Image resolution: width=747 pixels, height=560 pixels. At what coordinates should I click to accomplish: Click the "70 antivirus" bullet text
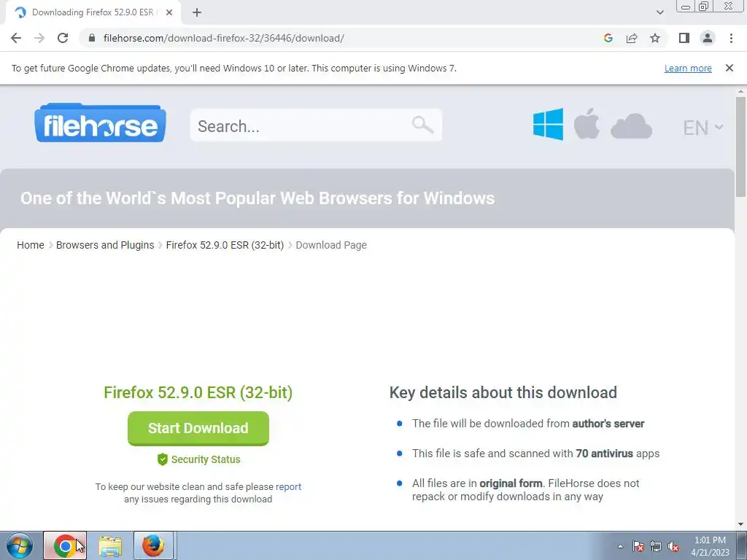point(604,454)
